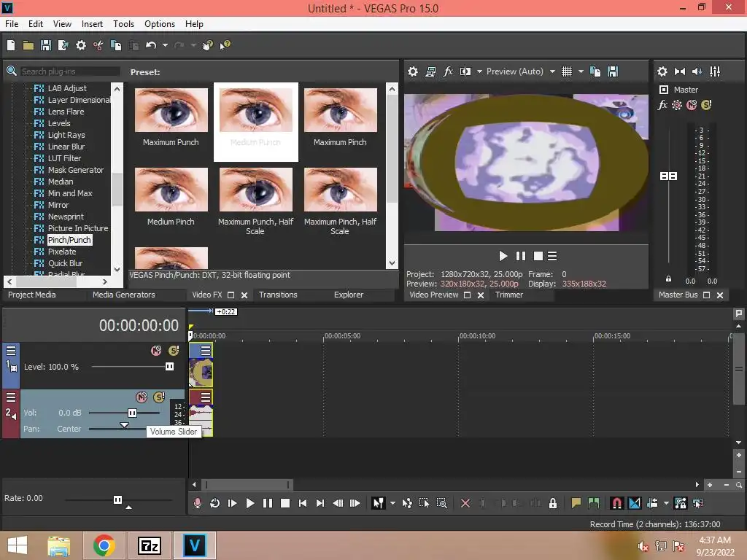Open audio track 2 hamburger menu
Image resolution: width=747 pixels, height=560 pixels.
pyautogui.click(x=10, y=397)
